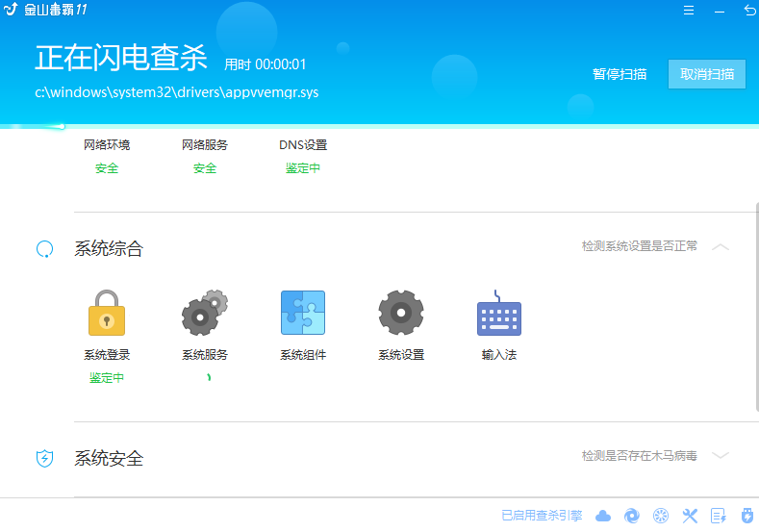Collapse the 系统综合 section chevron

pyautogui.click(x=721, y=247)
